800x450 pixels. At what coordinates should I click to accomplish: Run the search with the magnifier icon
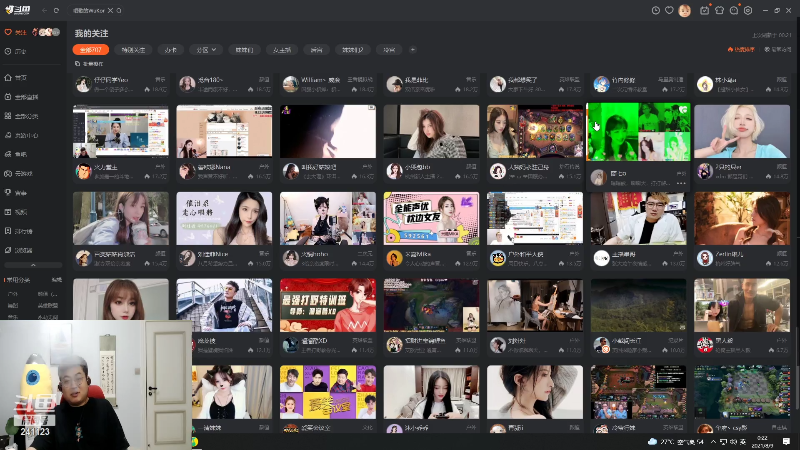tap(119, 10)
